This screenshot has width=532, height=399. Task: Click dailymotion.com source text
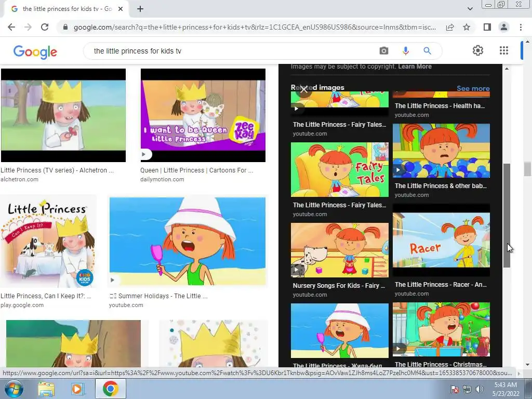tap(162, 179)
